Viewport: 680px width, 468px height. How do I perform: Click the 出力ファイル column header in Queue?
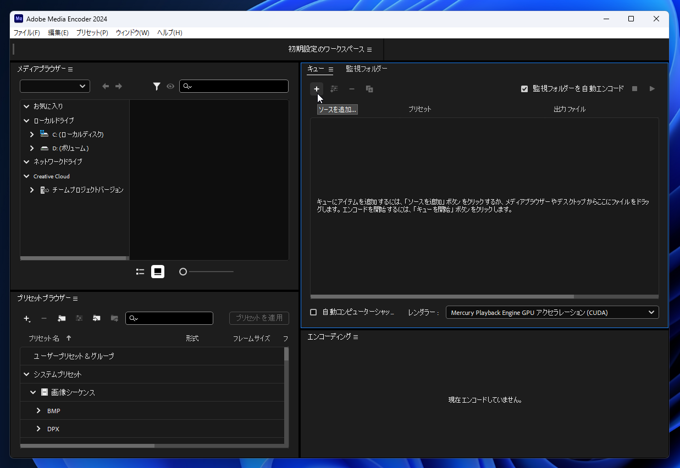tap(569, 109)
